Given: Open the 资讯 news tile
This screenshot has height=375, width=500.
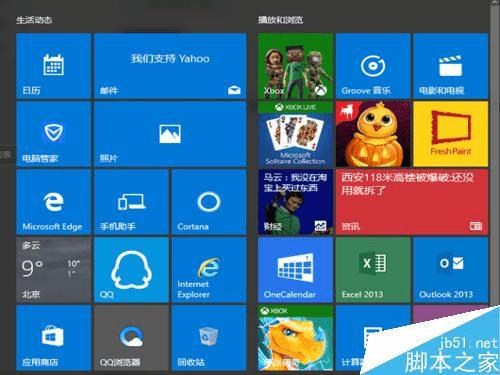Looking at the screenshot, I should [412, 202].
